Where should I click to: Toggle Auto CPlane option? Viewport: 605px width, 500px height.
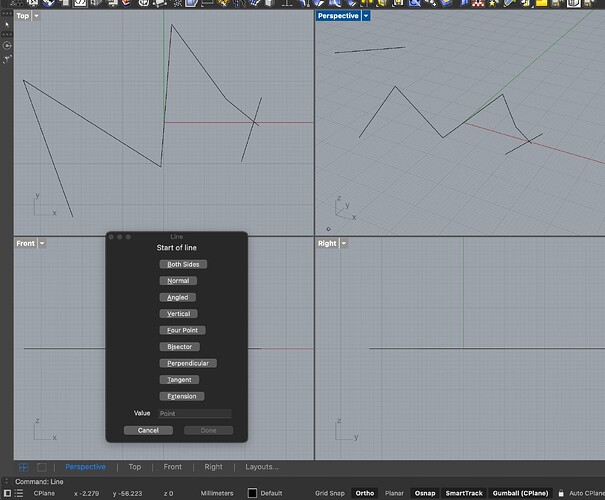(x=586, y=493)
